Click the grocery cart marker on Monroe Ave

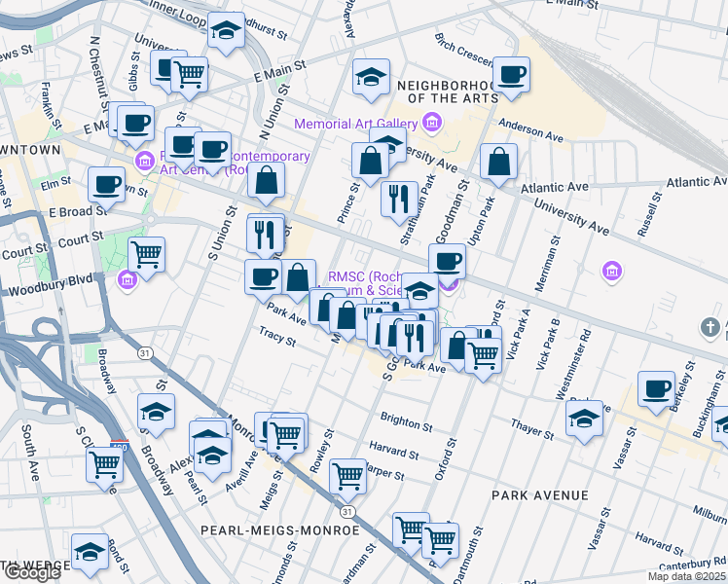[285, 438]
